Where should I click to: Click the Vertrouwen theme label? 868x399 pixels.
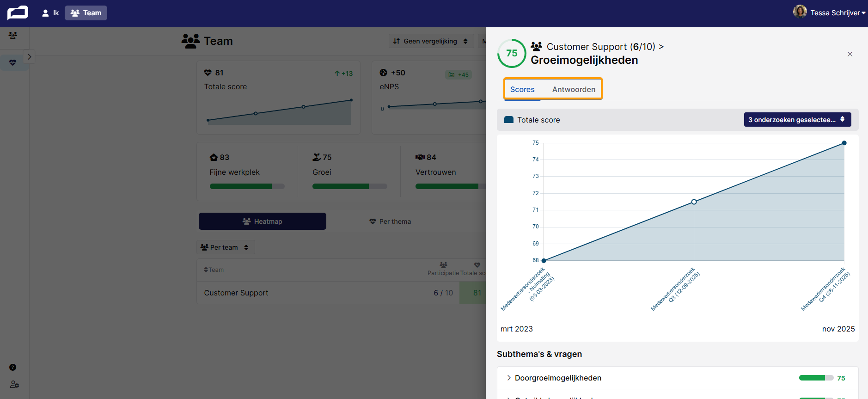[436, 172]
